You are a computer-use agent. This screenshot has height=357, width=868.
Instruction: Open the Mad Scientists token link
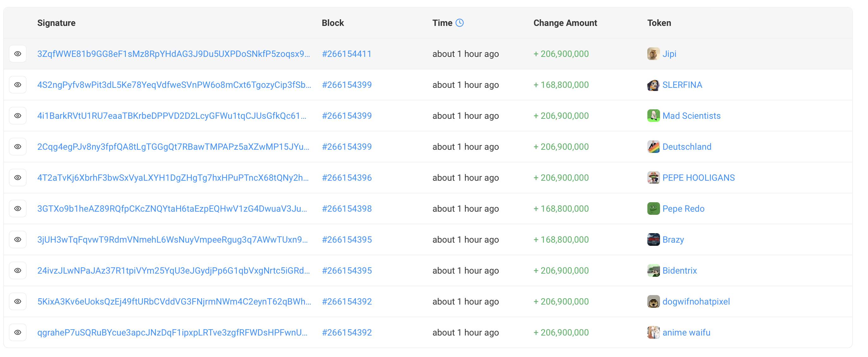691,116
